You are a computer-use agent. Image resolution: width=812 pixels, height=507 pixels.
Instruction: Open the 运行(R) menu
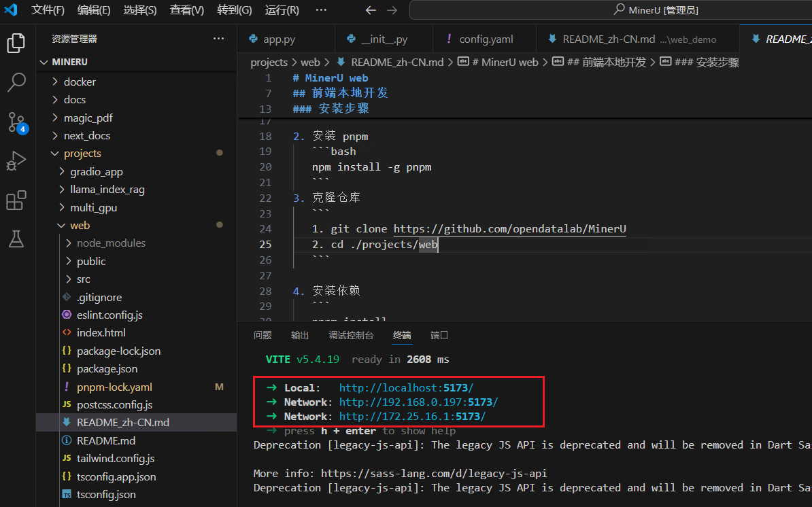pos(282,10)
